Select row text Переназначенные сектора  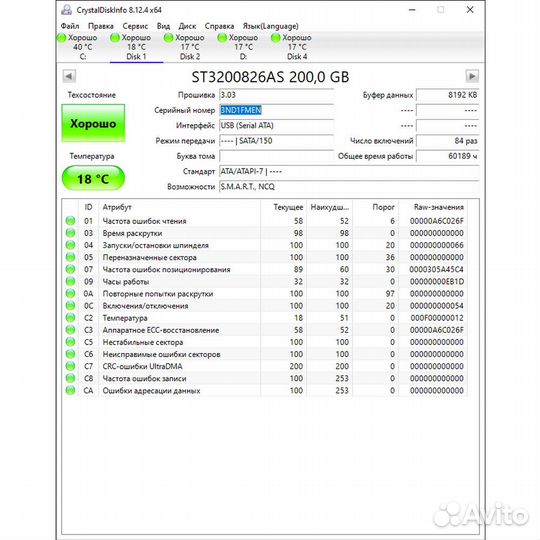coord(149,257)
